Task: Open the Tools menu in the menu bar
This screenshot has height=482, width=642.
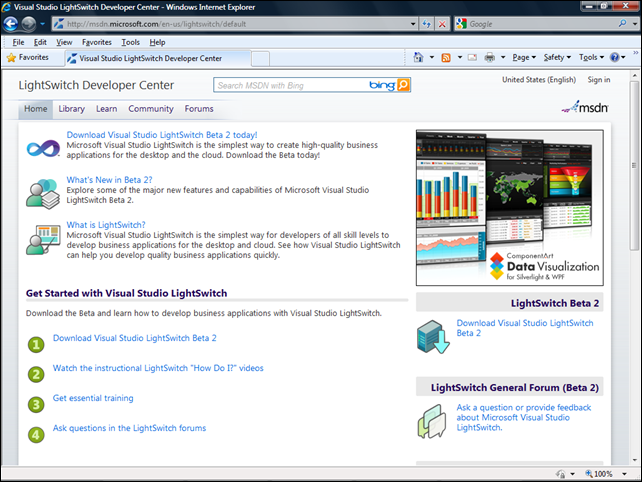Action: [130, 42]
